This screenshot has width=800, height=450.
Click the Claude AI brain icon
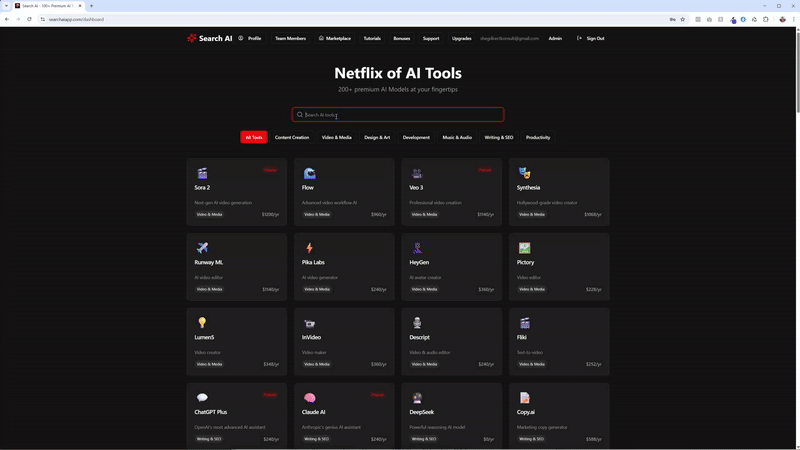[x=309, y=398]
